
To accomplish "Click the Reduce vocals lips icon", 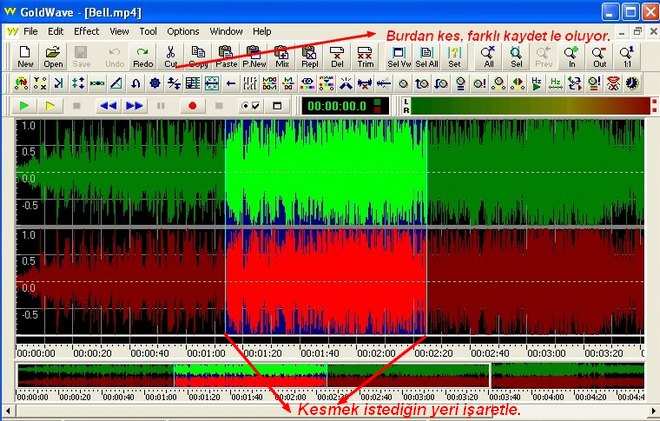I will pos(613,83).
